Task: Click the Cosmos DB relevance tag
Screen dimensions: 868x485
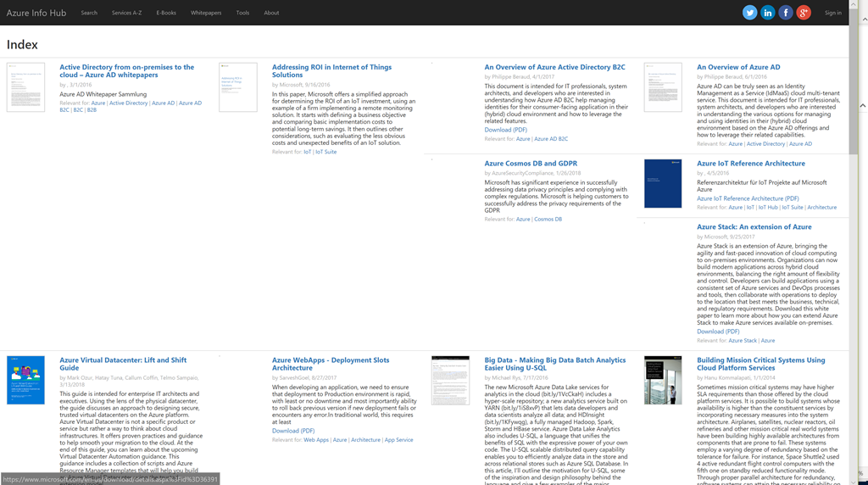Action: tap(548, 219)
